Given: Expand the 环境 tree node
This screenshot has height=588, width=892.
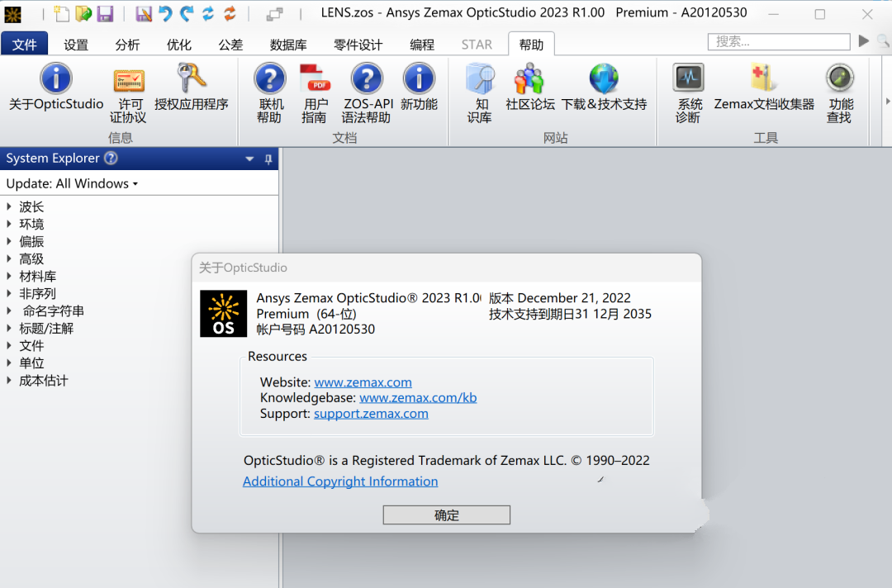Looking at the screenshot, I should (9, 224).
